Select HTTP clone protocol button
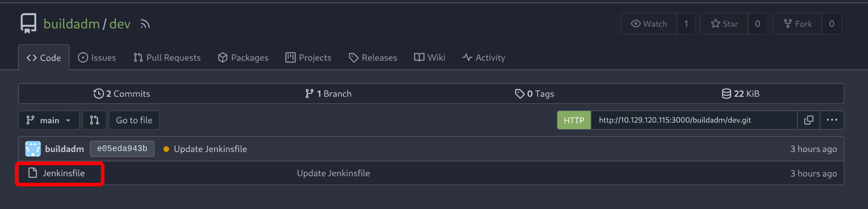868x209 pixels. click(x=574, y=120)
